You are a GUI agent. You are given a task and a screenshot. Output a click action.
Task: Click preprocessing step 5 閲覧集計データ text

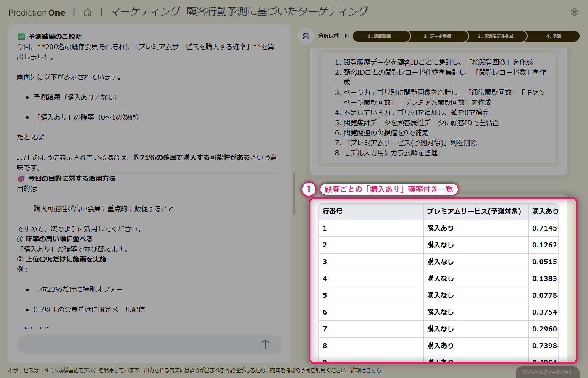click(421, 123)
